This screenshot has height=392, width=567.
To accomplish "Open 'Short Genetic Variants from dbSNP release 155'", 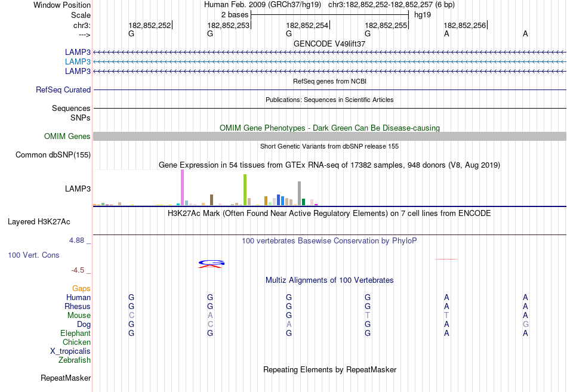I will pyautogui.click(x=329, y=146).
